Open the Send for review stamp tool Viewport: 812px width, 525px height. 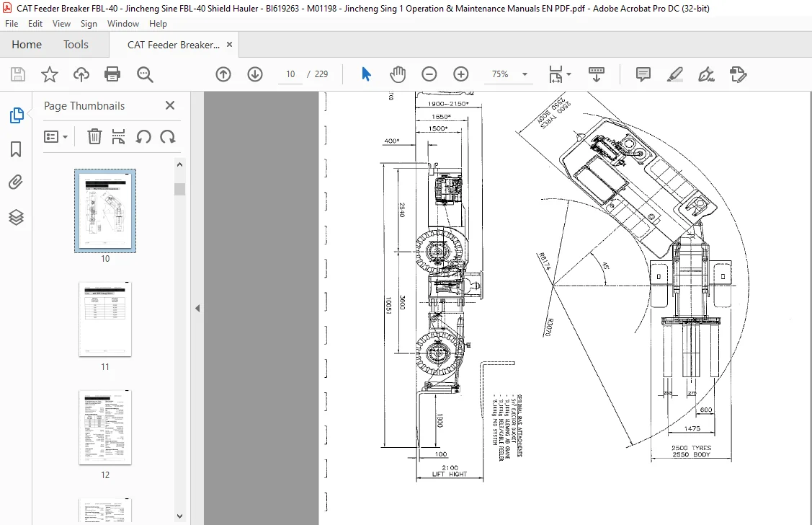tap(738, 74)
